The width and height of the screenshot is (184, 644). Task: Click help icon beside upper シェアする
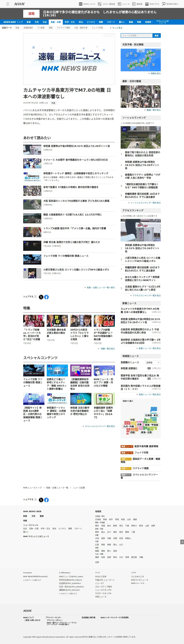(35, 297)
